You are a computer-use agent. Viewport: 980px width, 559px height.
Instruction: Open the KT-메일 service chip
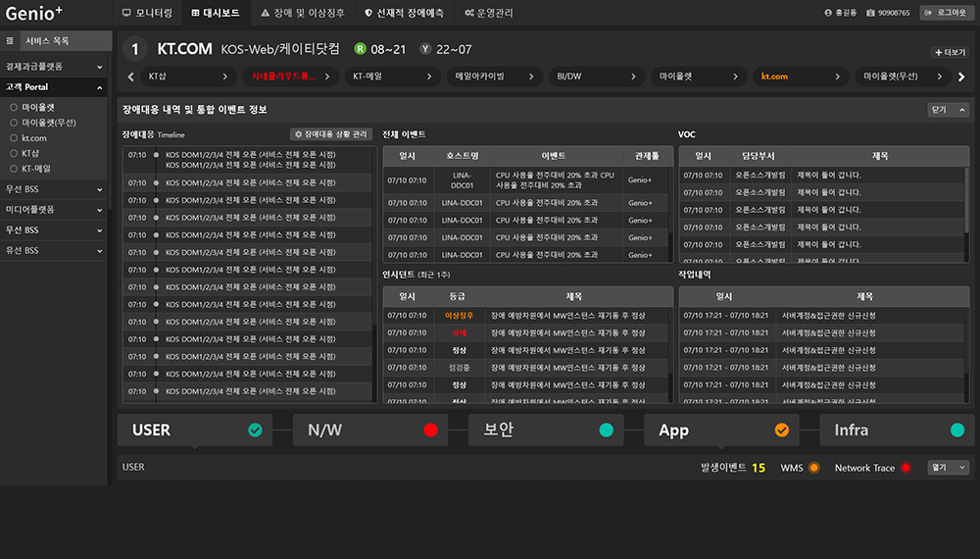(x=393, y=76)
